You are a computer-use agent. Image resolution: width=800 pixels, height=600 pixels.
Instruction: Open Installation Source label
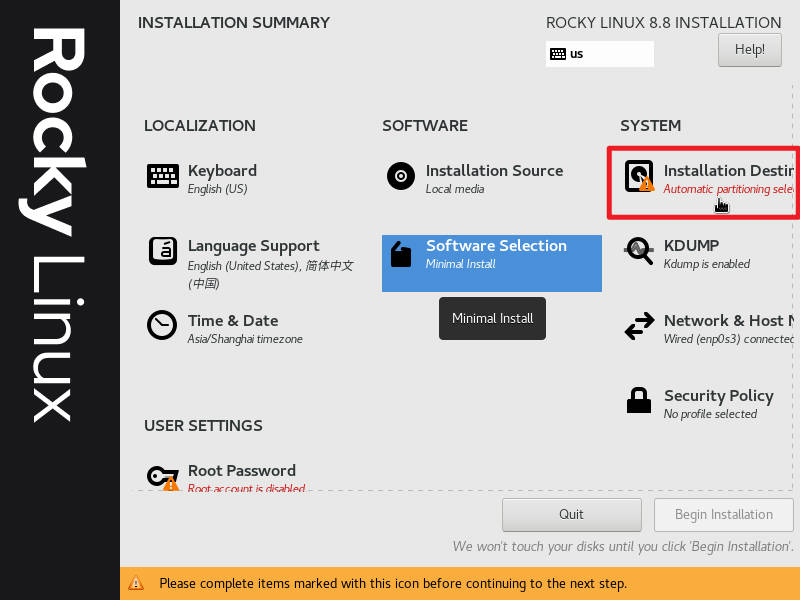pos(494,170)
